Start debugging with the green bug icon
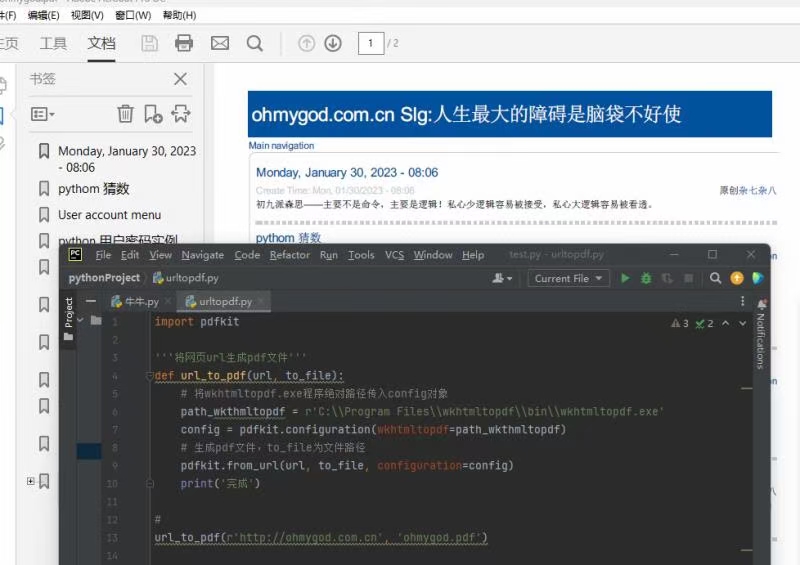The height and width of the screenshot is (565, 800). (x=646, y=278)
